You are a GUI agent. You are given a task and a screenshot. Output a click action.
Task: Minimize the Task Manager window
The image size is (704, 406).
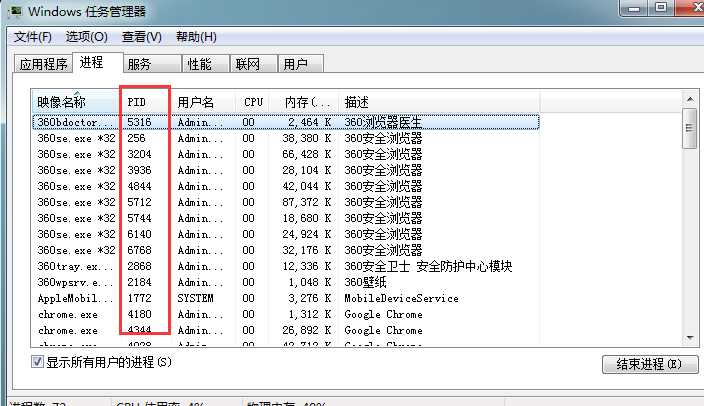(x=634, y=8)
